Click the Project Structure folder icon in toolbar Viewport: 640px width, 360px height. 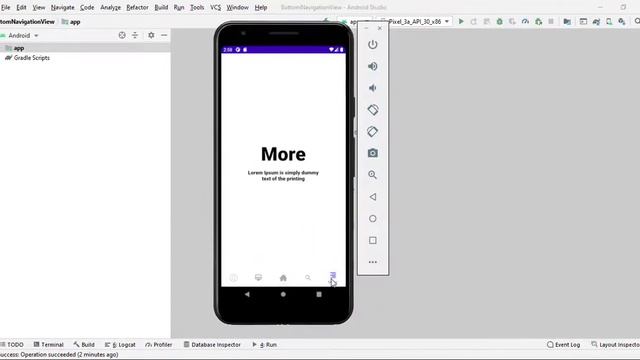pyautogui.click(x=567, y=22)
